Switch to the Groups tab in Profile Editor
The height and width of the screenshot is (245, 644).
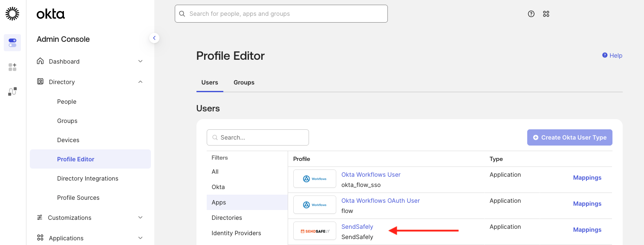(244, 82)
